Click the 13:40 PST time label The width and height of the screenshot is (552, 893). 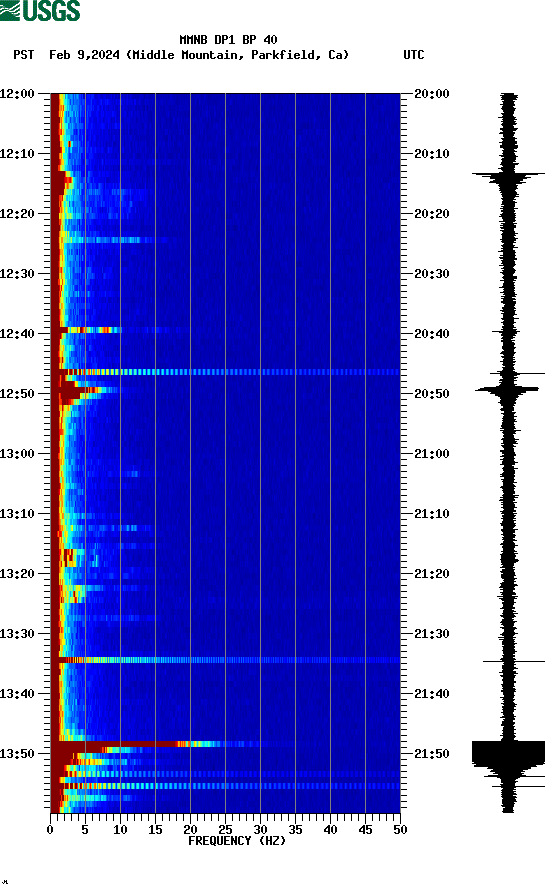pyautogui.click(x=18, y=694)
